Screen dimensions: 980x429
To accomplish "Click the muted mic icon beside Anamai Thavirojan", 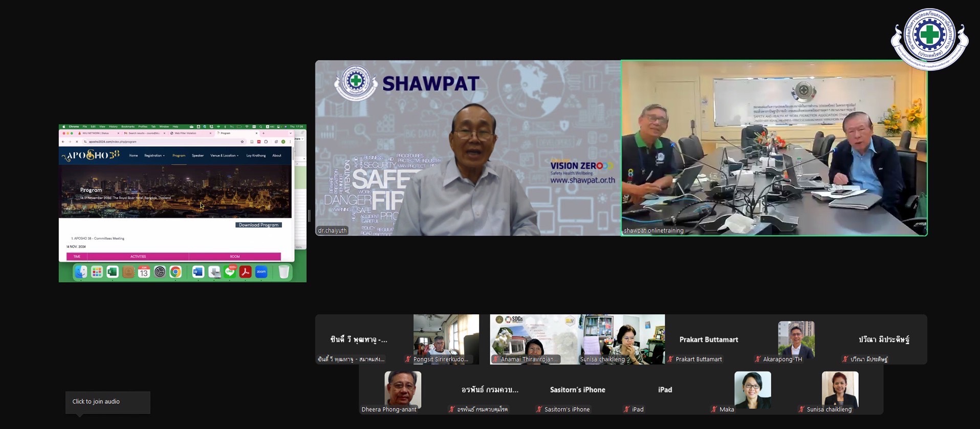I will [x=495, y=359].
